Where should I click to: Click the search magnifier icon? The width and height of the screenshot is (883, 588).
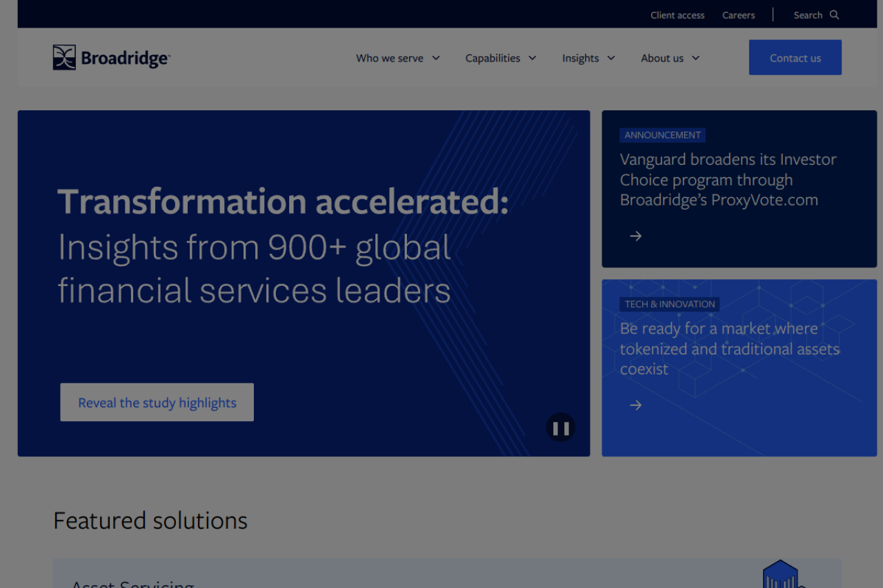coord(835,15)
